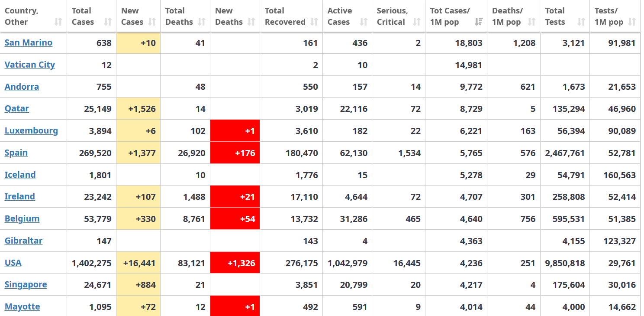Sort table by New Deaths arrows
The height and width of the screenshot is (316, 644).
click(251, 22)
